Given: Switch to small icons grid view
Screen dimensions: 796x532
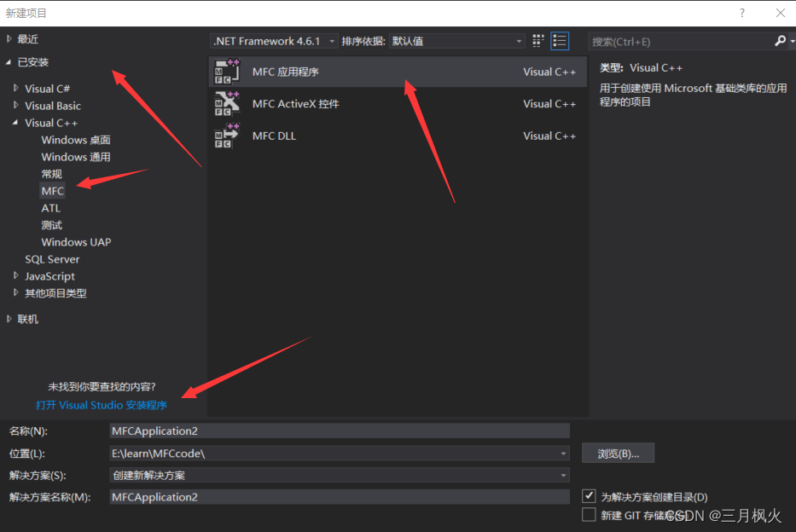Looking at the screenshot, I should [x=538, y=41].
